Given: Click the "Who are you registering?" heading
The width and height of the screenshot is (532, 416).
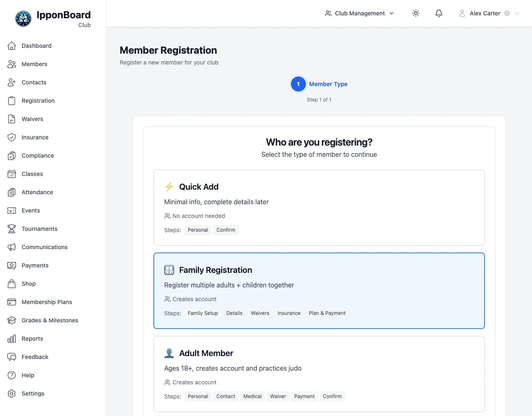Looking at the screenshot, I should 319,142.
